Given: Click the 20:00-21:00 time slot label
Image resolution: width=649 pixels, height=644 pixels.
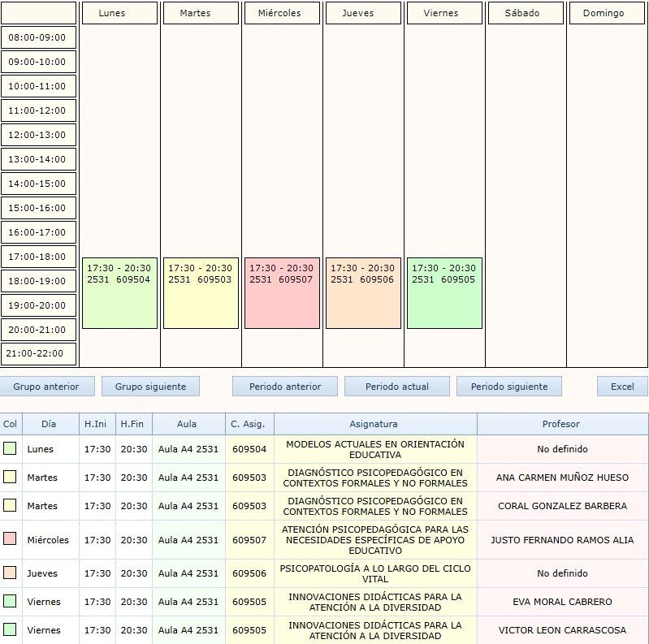Looking at the screenshot, I should coord(38,330).
